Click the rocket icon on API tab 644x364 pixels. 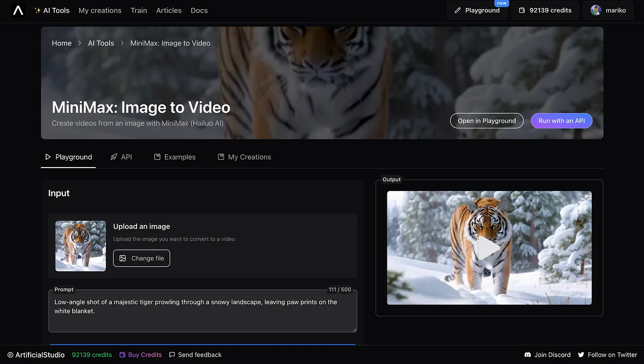point(114,157)
